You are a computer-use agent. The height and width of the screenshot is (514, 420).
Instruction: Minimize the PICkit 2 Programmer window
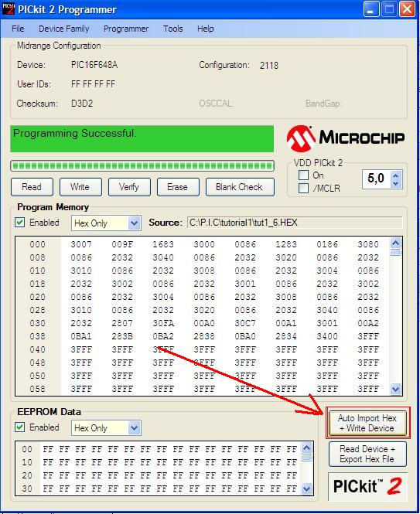pos(371,9)
